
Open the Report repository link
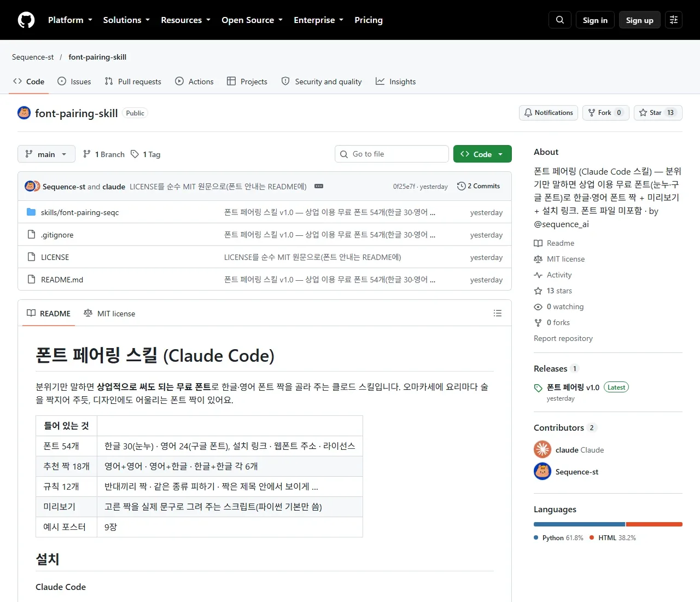pyautogui.click(x=563, y=338)
